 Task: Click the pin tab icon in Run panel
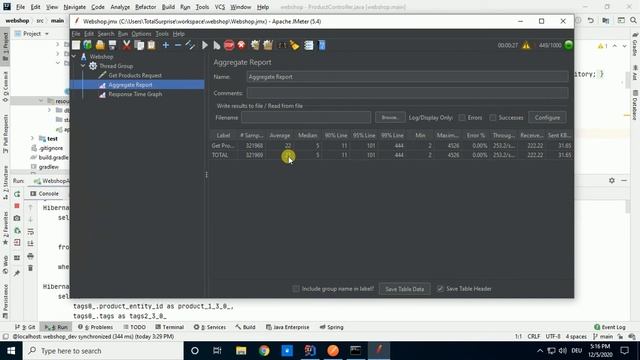[17, 273]
